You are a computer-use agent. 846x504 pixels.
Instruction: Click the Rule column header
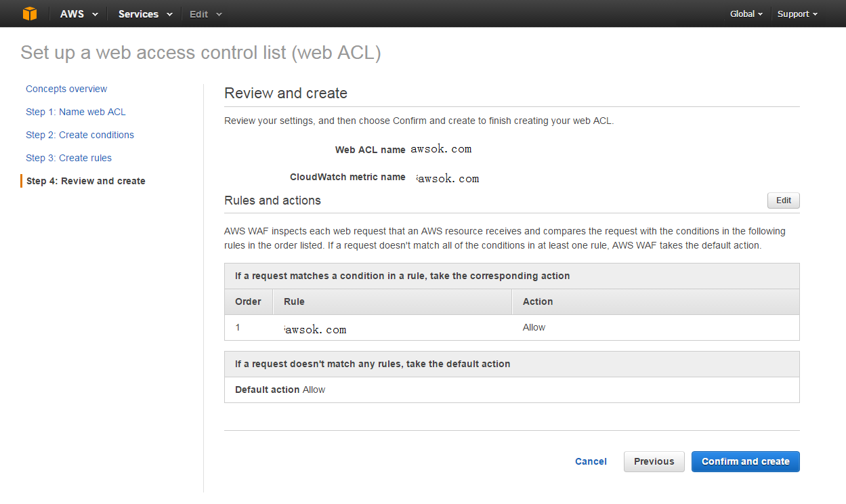tap(392, 301)
